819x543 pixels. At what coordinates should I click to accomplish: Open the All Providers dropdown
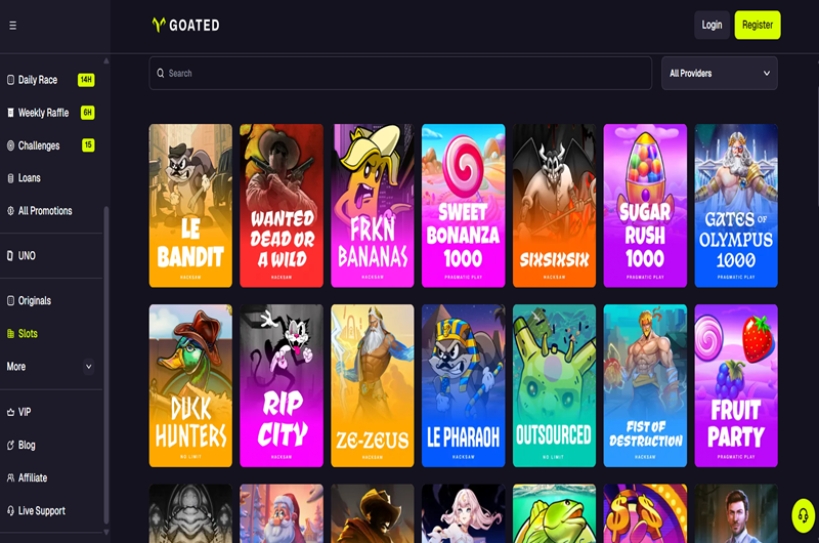pyautogui.click(x=719, y=73)
